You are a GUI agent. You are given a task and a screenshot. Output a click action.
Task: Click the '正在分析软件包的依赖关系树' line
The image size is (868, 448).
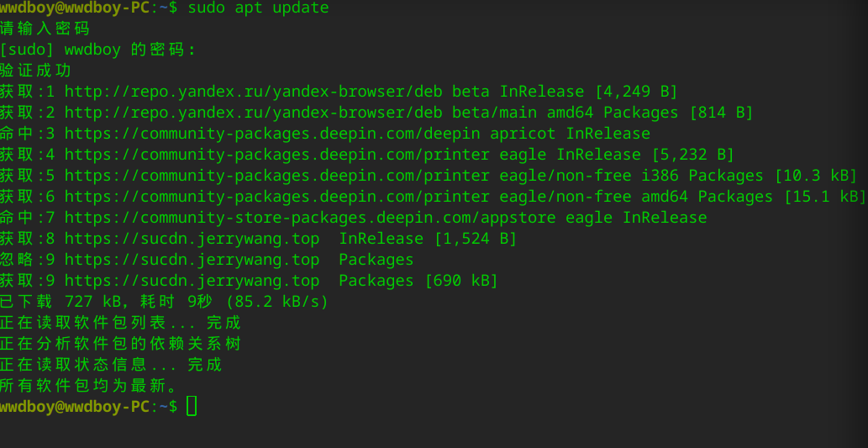coord(120,344)
